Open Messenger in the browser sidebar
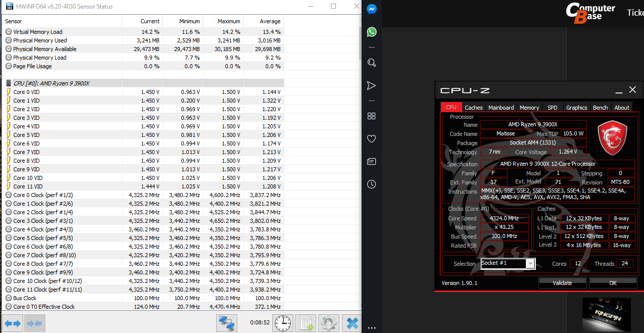Image resolution: width=644 pixels, height=333 pixels. tap(372, 9)
